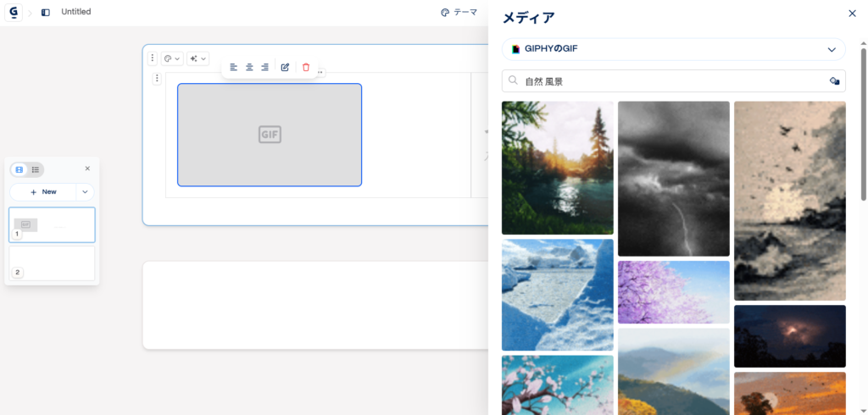Image resolution: width=868 pixels, height=415 pixels.
Task: Click the Gamma home logo icon
Action: (13, 12)
